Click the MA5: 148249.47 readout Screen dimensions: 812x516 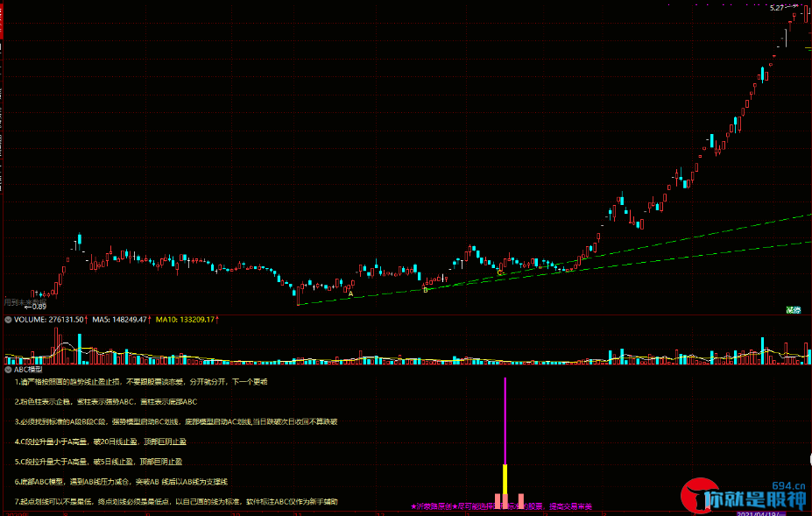(122, 320)
